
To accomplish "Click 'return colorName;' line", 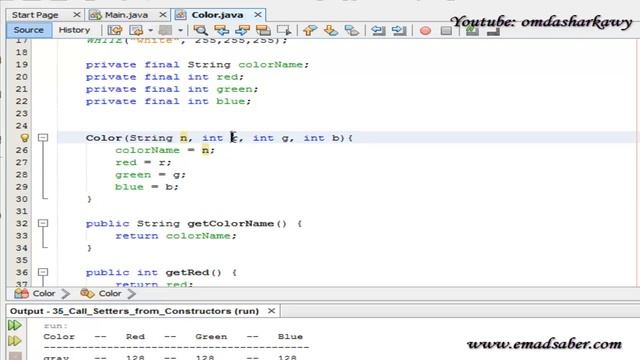I will tap(176, 236).
